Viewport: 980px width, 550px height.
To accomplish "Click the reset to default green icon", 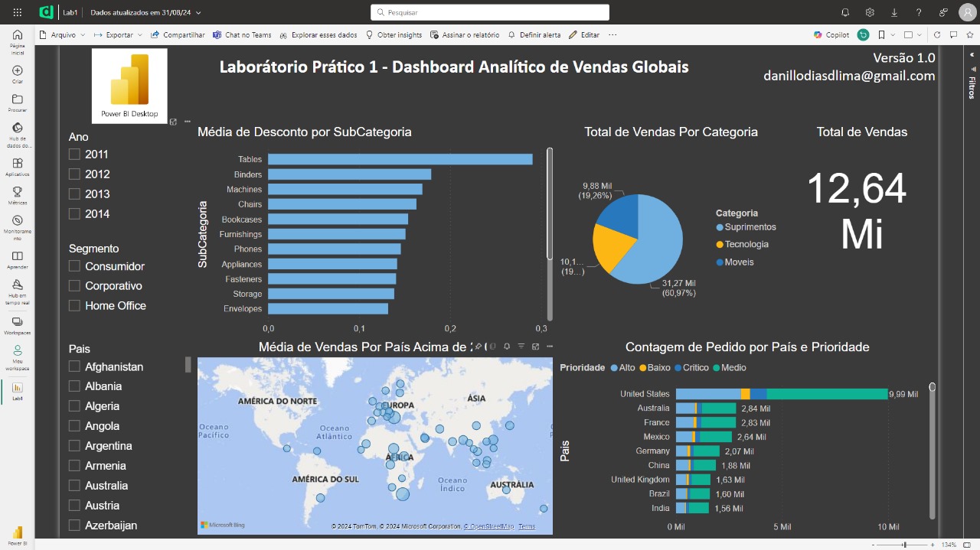I will pyautogui.click(x=863, y=34).
